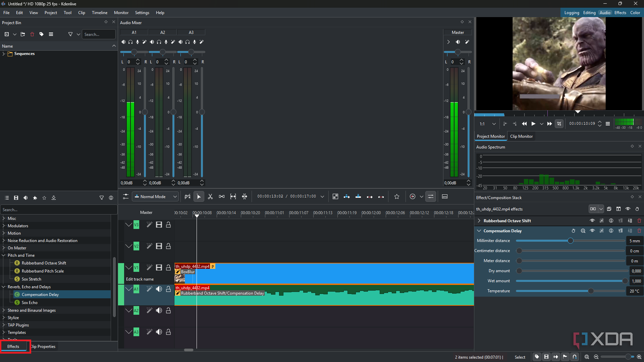Open the Timeline menu

coord(100,13)
